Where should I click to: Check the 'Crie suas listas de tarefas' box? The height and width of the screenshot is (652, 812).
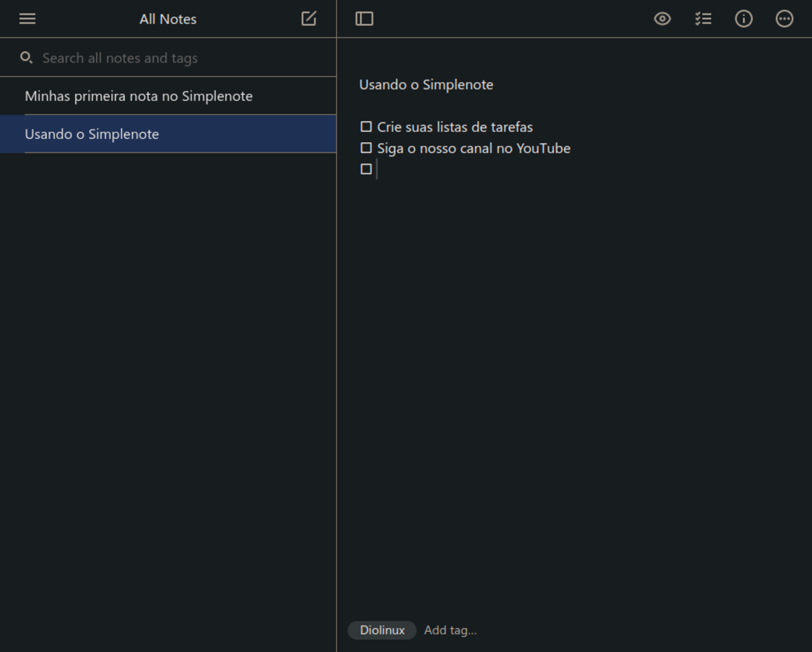click(x=366, y=127)
